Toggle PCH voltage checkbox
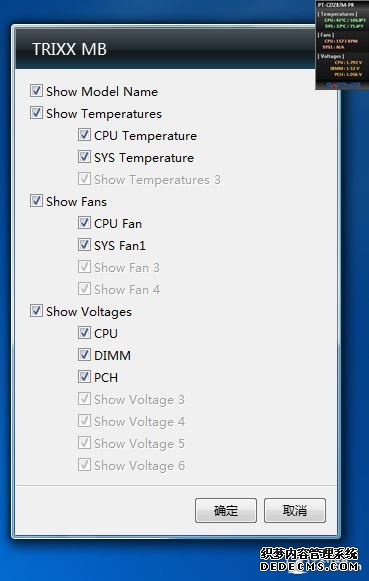Screen dimensions: 369x581 pos(84,377)
